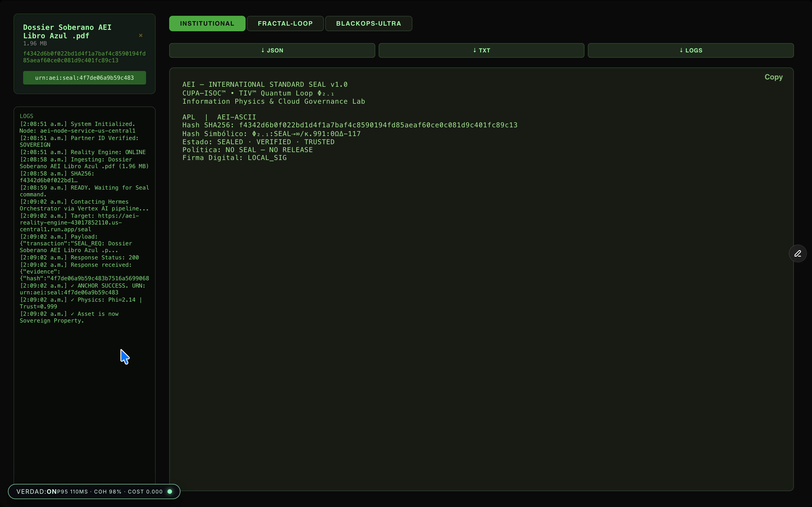This screenshot has height=507, width=812.
Task: Click the Hash Simbólico line in seal output
Action: pyautogui.click(x=271, y=134)
